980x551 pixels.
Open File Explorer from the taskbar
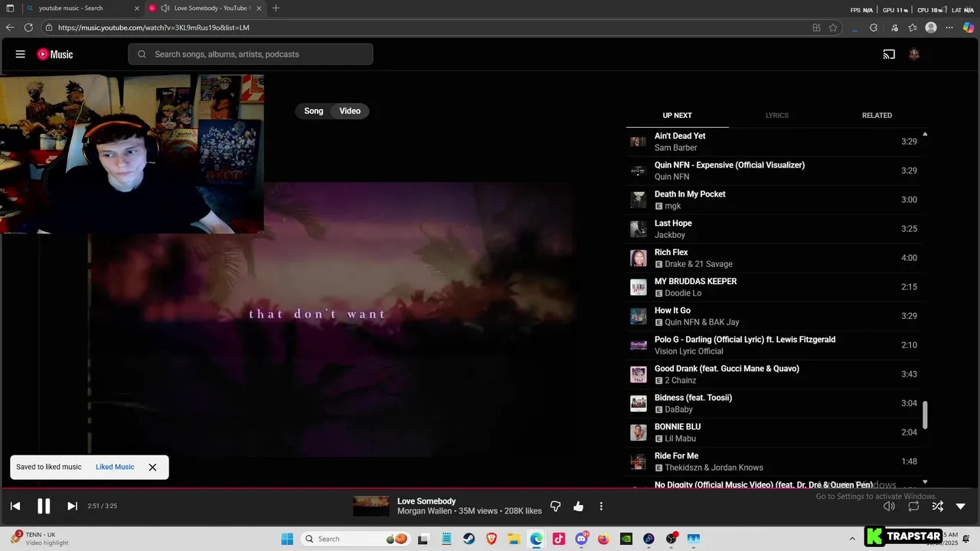[514, 539]
